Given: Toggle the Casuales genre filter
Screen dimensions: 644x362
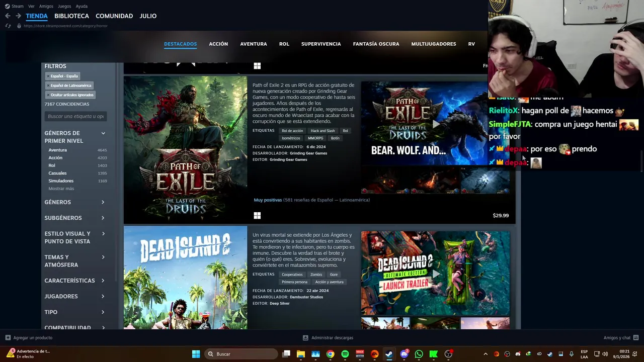Looking at the screenshot, I should click(57, 173).
